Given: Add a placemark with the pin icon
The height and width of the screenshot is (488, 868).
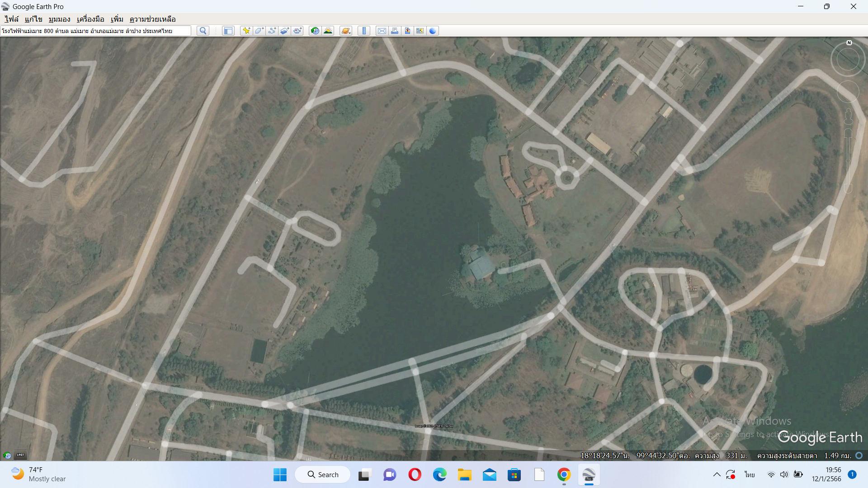Looking at the screenshot, I should pyautogui.click(x=246, y=31).
